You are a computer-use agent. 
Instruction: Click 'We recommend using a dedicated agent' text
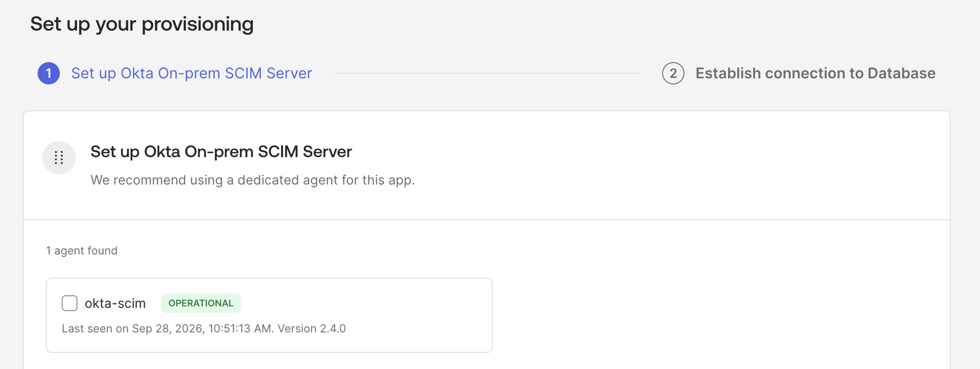[253, 180]
